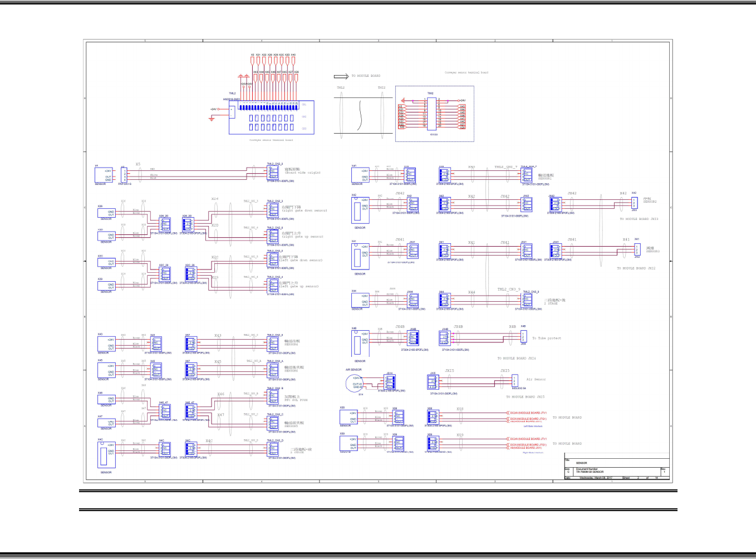Select the "(right gate down sensor)" label

(305, 210)
